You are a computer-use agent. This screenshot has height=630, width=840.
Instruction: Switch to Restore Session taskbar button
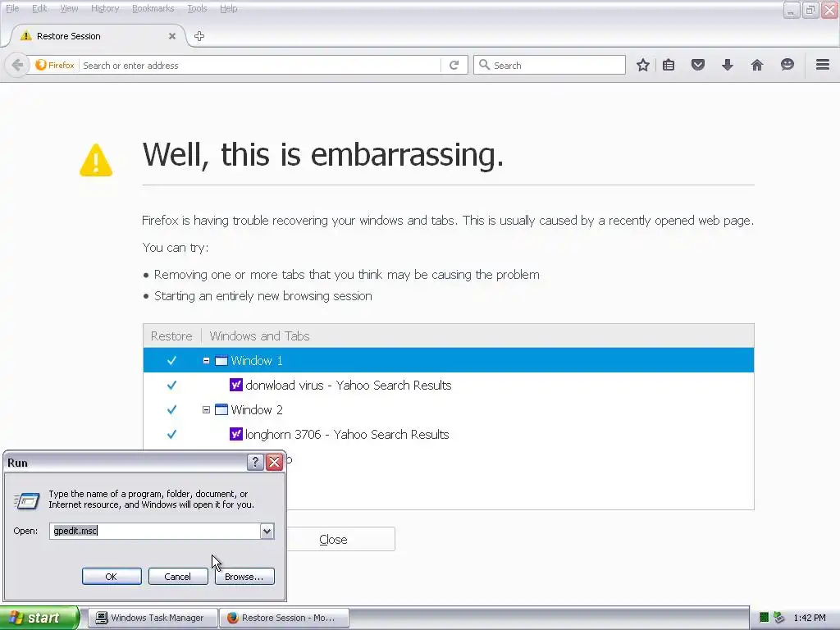click(285, 618)
